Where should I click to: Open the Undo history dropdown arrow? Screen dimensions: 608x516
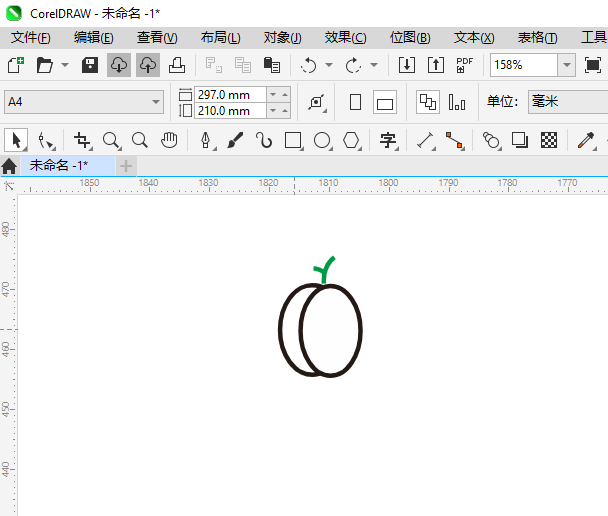(329, 65)
